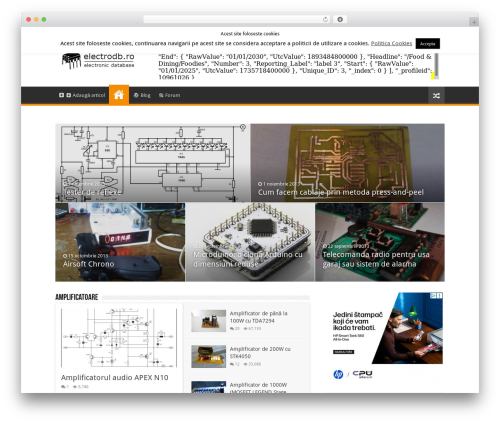
Task: Open the random article shuffle icon
Action: (x=436, y=96)
